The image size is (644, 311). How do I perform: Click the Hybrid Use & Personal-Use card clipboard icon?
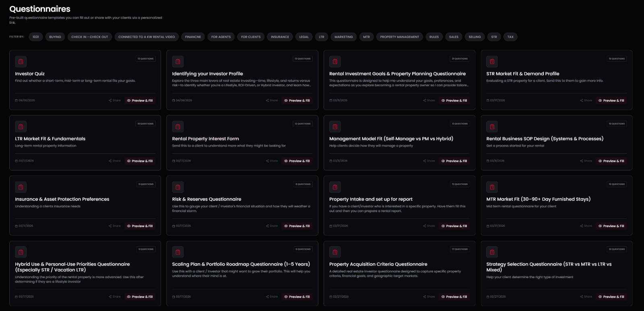[x=21, y=252]
